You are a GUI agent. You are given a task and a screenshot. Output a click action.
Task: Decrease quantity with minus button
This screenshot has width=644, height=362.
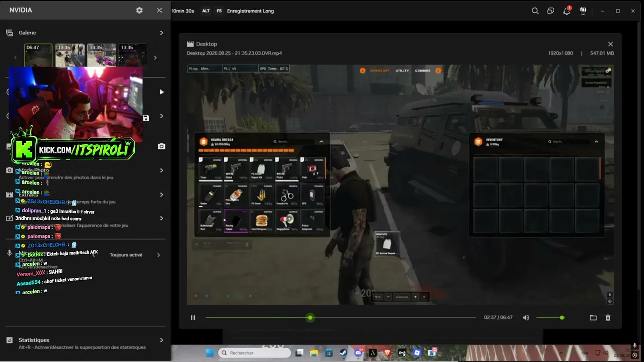(388, 297)
